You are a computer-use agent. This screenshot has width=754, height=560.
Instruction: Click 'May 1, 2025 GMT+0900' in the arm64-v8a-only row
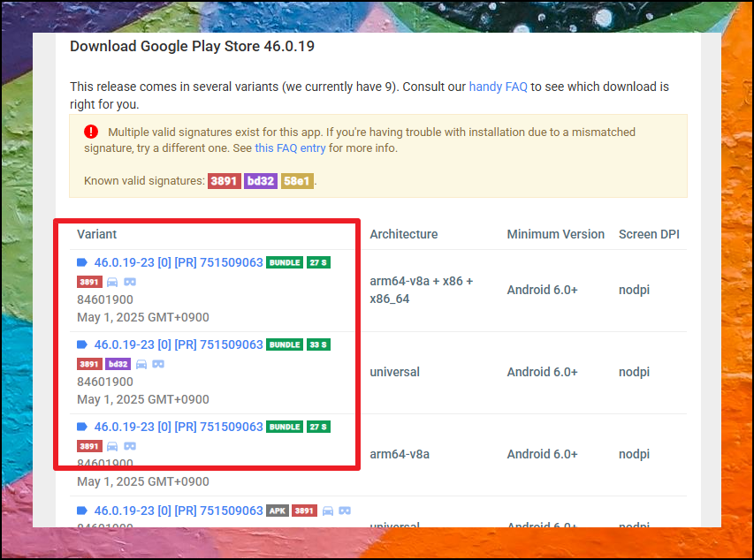pyautogui.click(x=143, y=482)
